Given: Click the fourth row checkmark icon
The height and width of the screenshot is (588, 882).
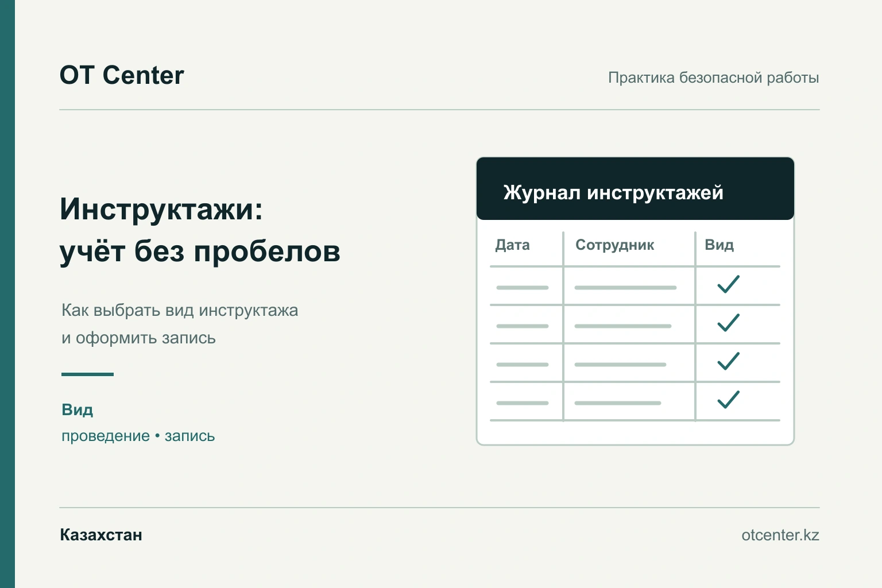Looking at the screenshot, I should point(728,400).
